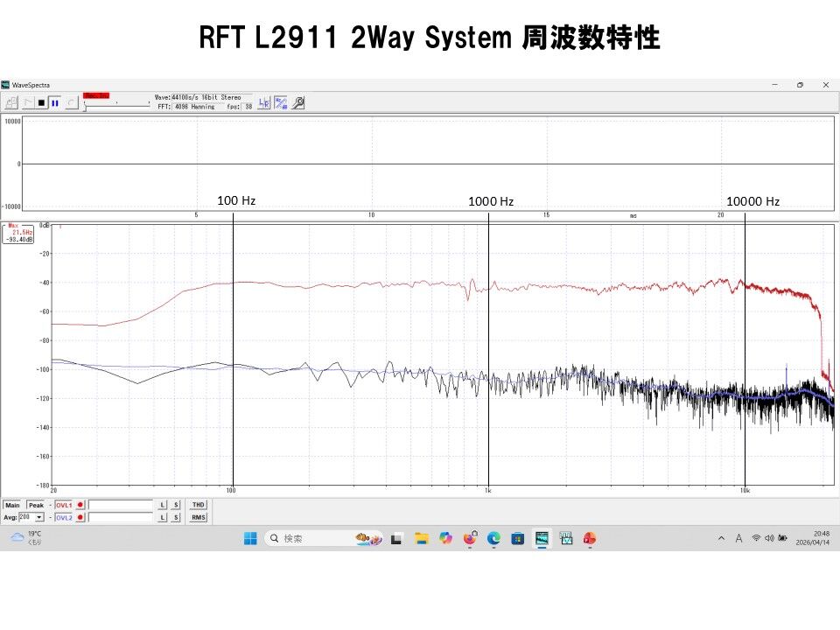Click the open file toolbar icon
This screenshot has height=630, width=840.
pos(11,102)
